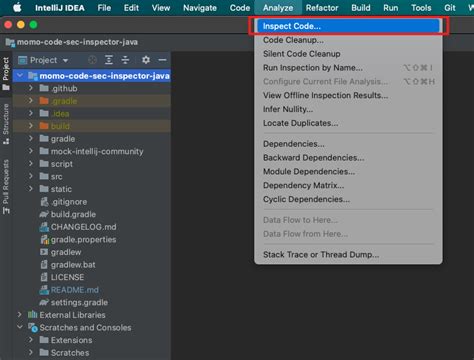This screenshot has width=474, height=360.
Task: Hide the Project panel using minus icon
Action: (162, 60)
